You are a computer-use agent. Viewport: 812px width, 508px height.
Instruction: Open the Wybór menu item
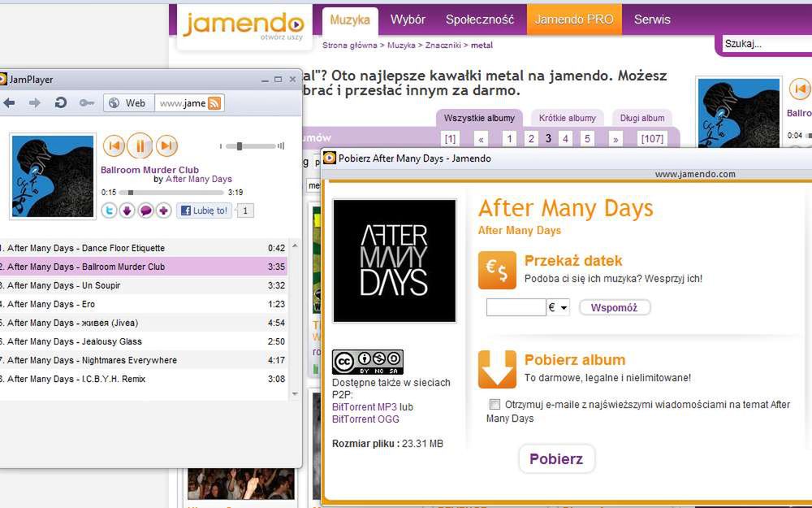coord(408,20)
